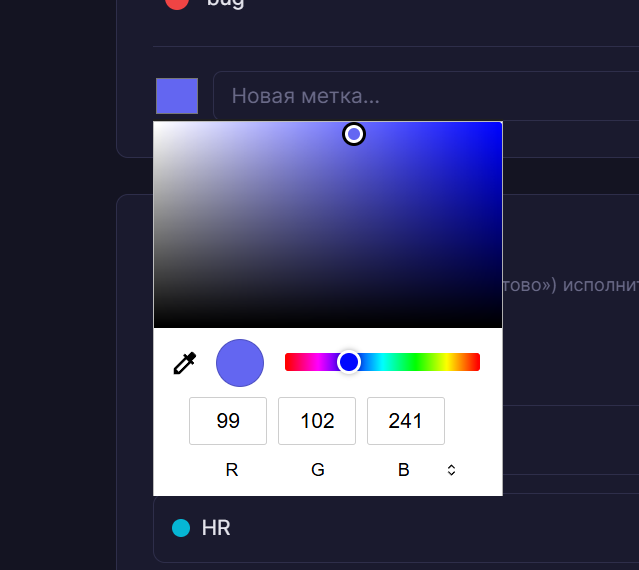Toggle the RGB color format switcher arrows
Viewport: 639px width, 570px height.
451,469
